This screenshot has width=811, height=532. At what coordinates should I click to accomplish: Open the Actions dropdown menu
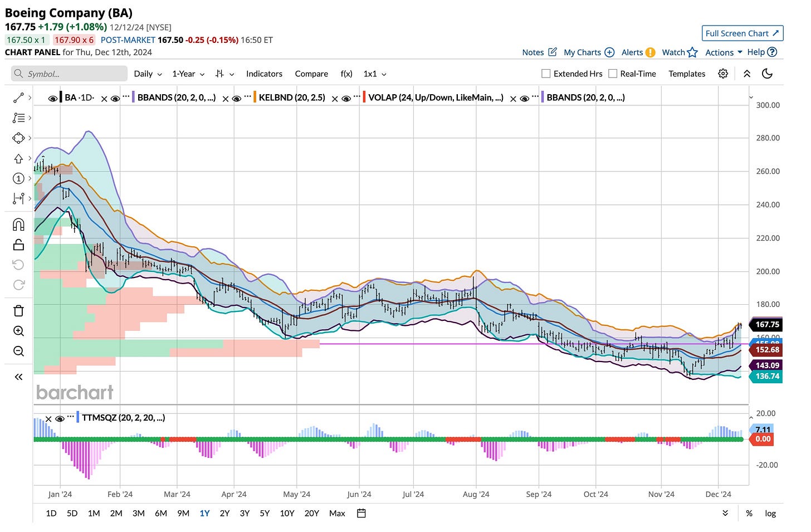point(724,52)
